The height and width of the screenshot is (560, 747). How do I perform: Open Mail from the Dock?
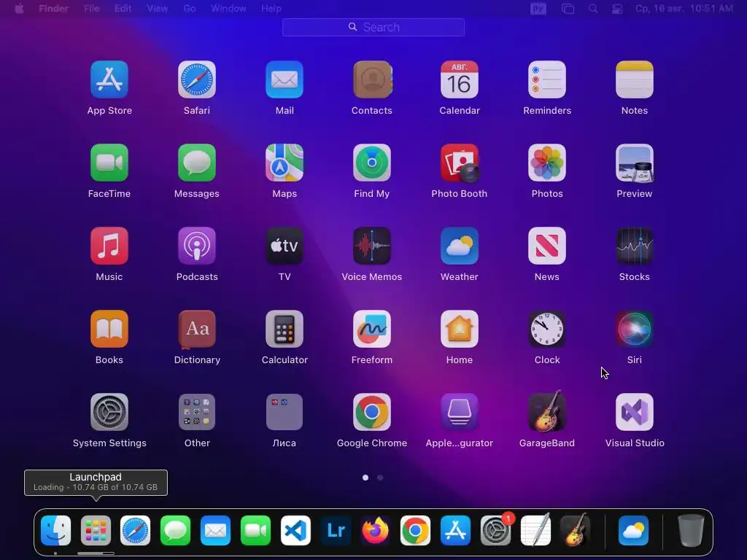[x=215, y=531]
